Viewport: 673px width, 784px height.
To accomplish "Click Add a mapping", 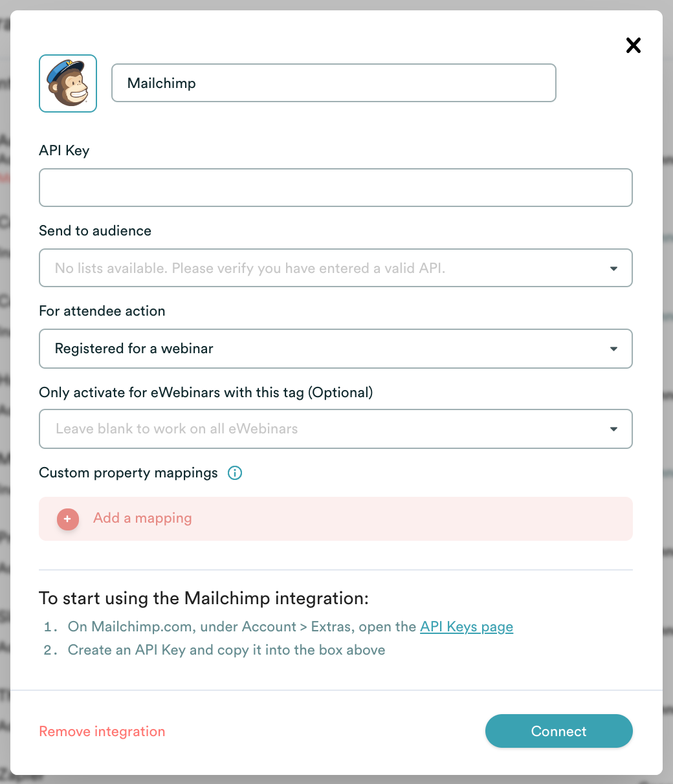I will click(142, 518).
